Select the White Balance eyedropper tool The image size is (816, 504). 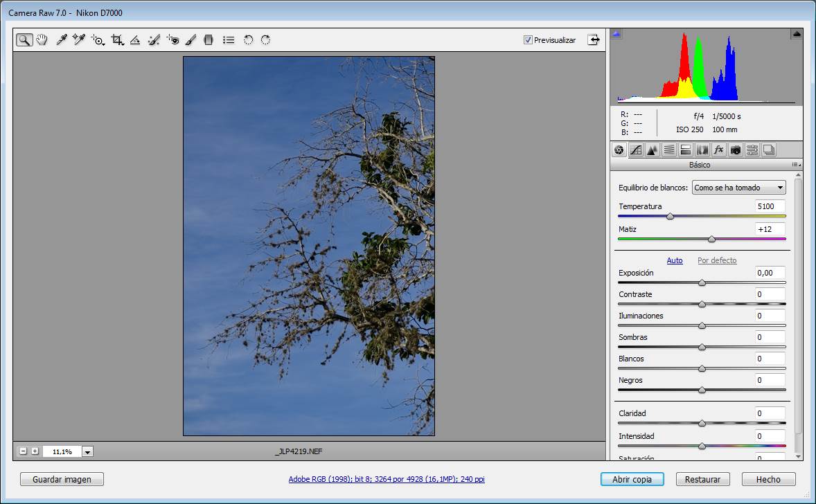62,40
